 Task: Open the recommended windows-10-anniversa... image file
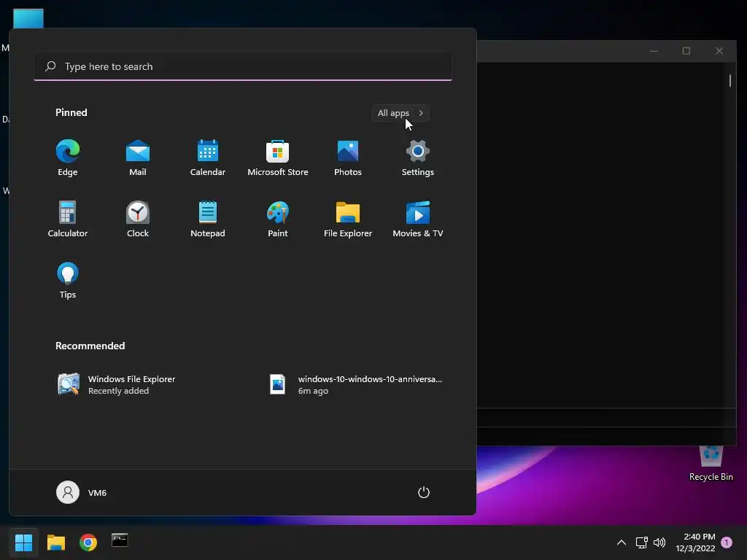point(355,385)
